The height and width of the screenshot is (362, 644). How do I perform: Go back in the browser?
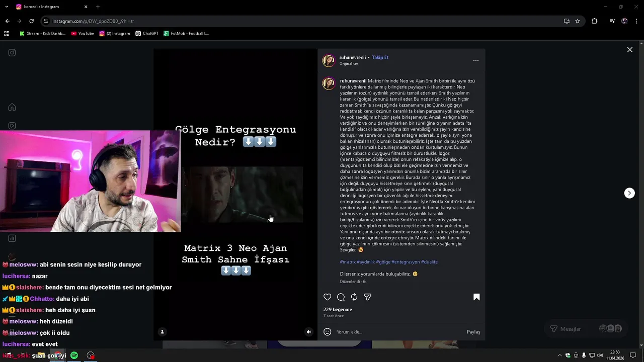(x=7, y=21)
